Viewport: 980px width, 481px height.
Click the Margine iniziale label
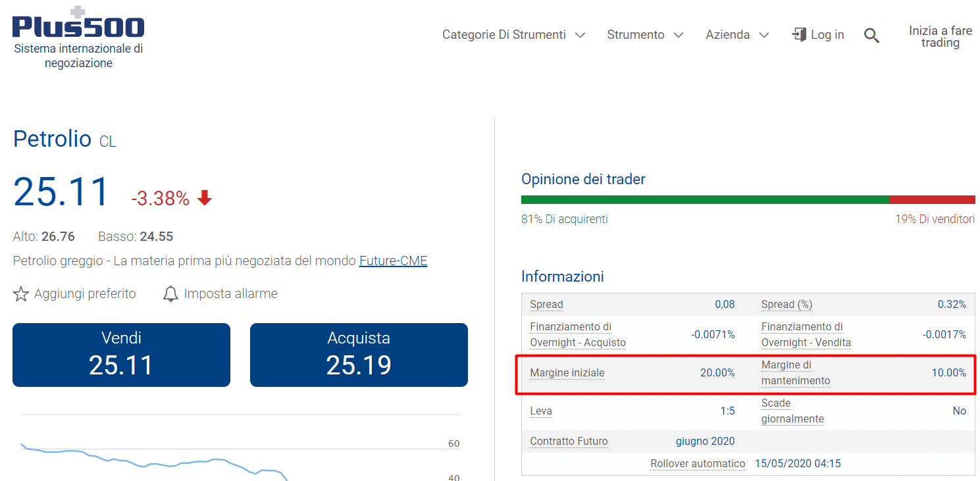[x=567, y=373]
